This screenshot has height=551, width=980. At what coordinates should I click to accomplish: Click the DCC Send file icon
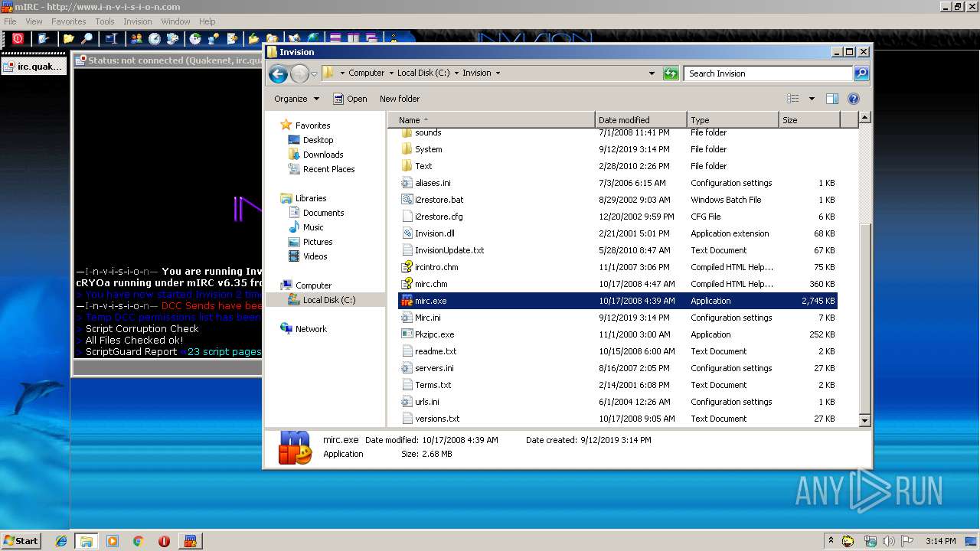pyautogui.click(x=195, y=38)
